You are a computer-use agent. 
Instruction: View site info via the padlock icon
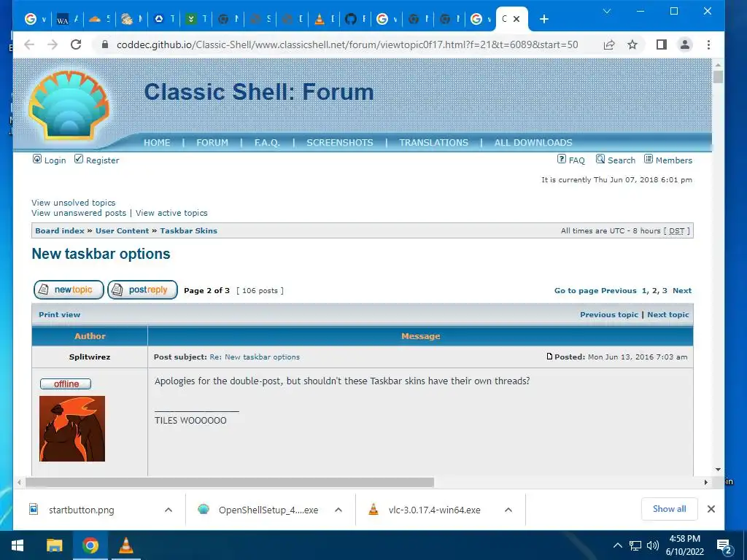(x=105, y=44)
